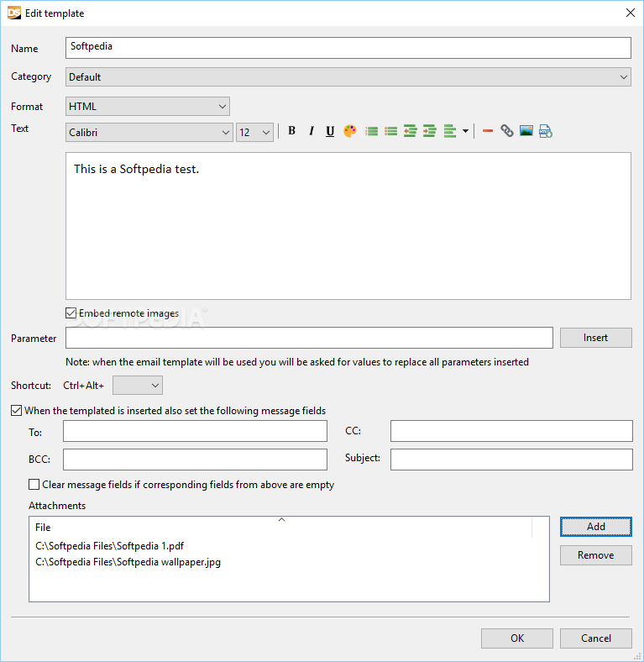Import HTML file into template
The width and height of the screenshot is (644, 662).
[x=546, y=131]
